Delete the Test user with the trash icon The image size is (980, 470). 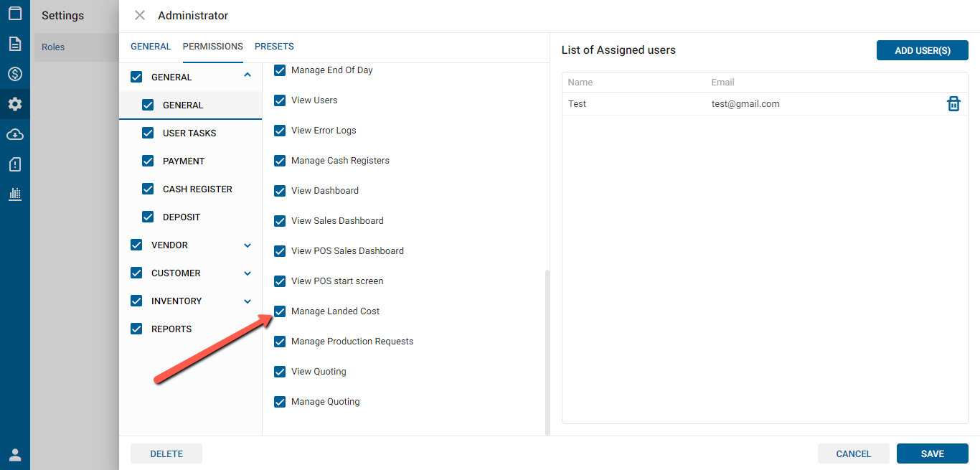tap(953, 104)
